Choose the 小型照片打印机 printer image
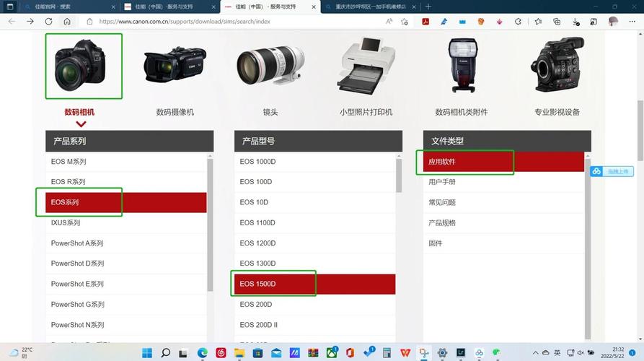Image resolution: width=644 pixels, height=361 pixels. [x=366, y=66]
